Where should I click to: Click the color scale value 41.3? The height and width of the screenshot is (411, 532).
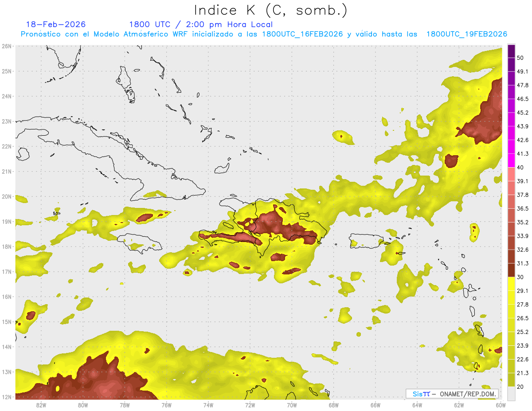tap(522, 154)
